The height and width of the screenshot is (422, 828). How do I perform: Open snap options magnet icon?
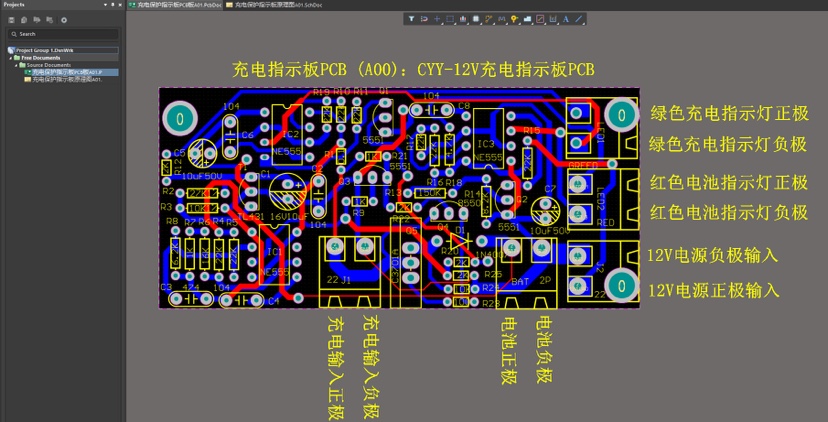424,19
